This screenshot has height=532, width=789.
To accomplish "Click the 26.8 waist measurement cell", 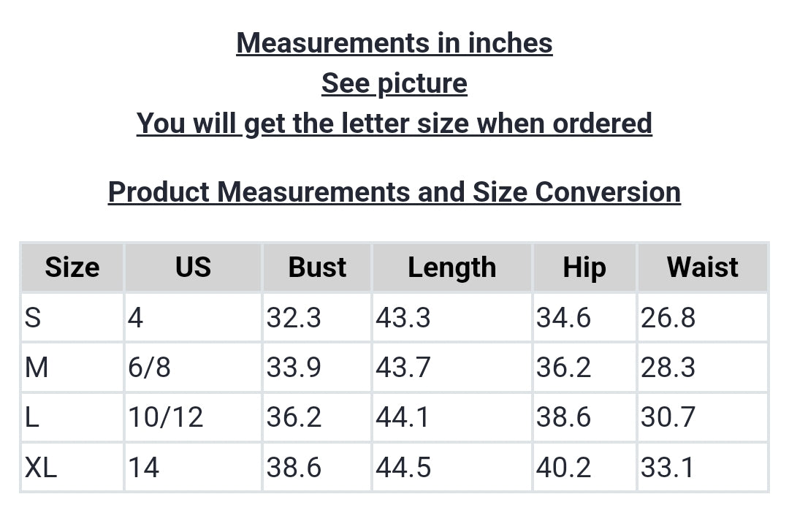I will pyautogui.click(x=668, y=318).
